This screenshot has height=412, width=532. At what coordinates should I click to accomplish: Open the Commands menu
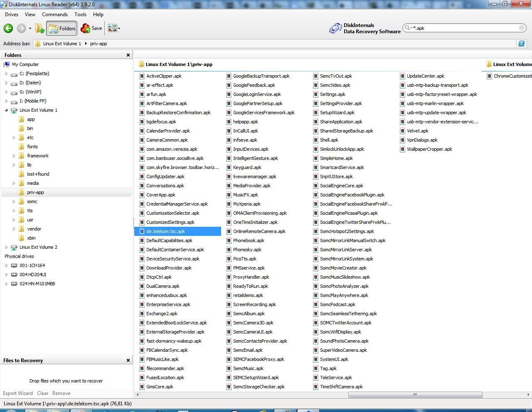pyautogui.click(x=55, y=14)
